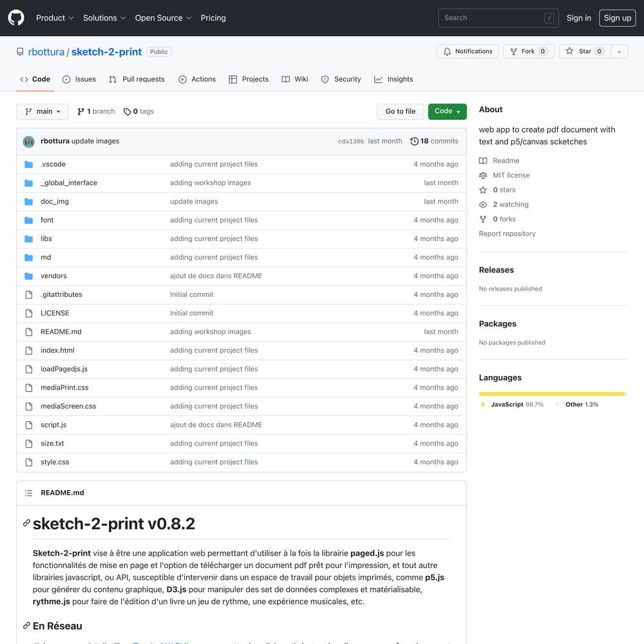Click the folder icon for doc_img
The image size is (644, 644).
tap(28, 202)
